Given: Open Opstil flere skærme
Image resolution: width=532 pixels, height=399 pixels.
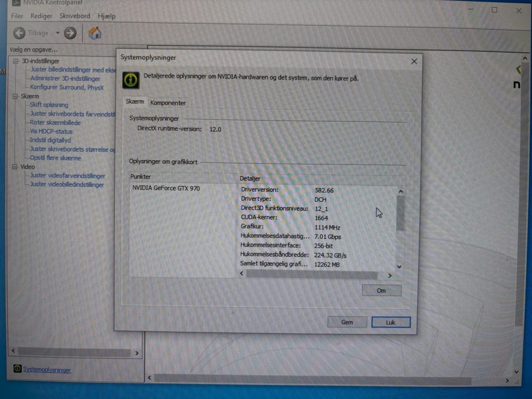Looking at the screenshot, I should pos(55,158).
